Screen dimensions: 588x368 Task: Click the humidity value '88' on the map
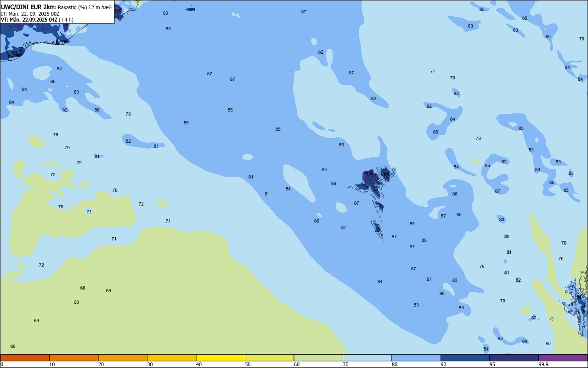tap(424, 240)
